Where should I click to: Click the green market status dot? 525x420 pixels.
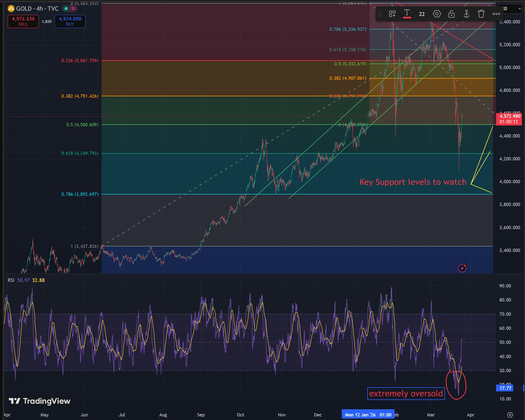tap(66, 9)
